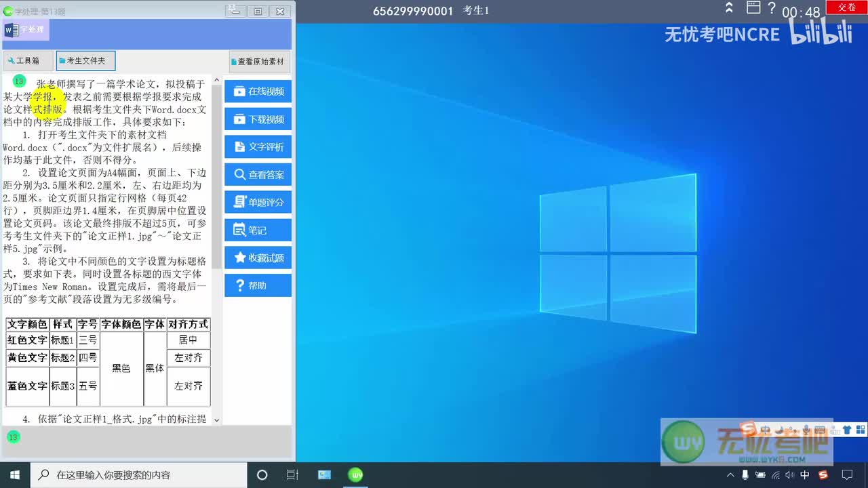Click 查看答案 to view the answer
868x488 pixels.
click(x=258, y=175)
